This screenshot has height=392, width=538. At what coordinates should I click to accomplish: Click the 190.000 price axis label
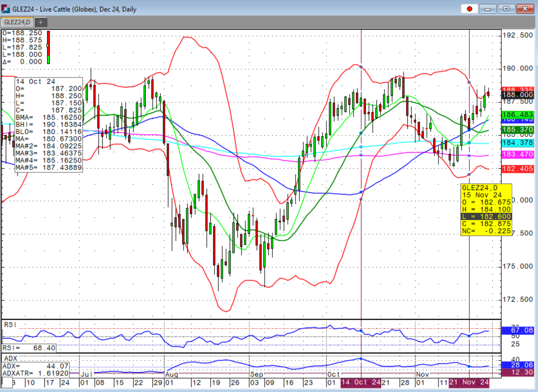(x=518, y=68)
